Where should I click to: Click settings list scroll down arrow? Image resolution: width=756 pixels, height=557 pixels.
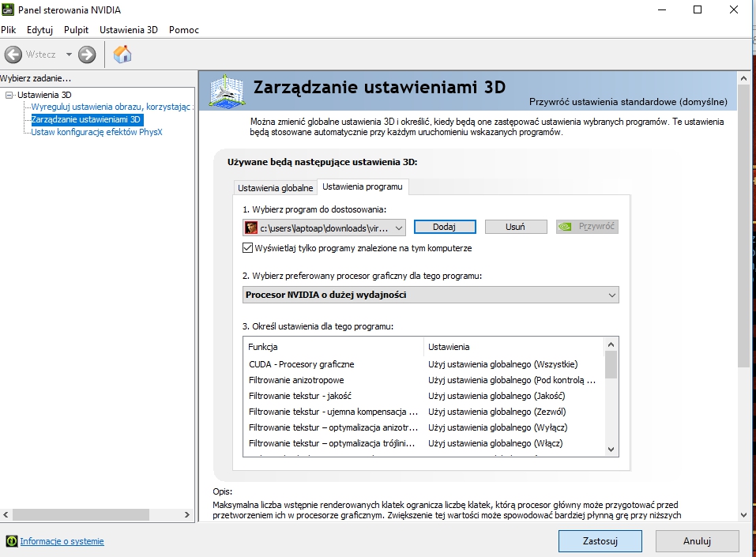(611, 450)
